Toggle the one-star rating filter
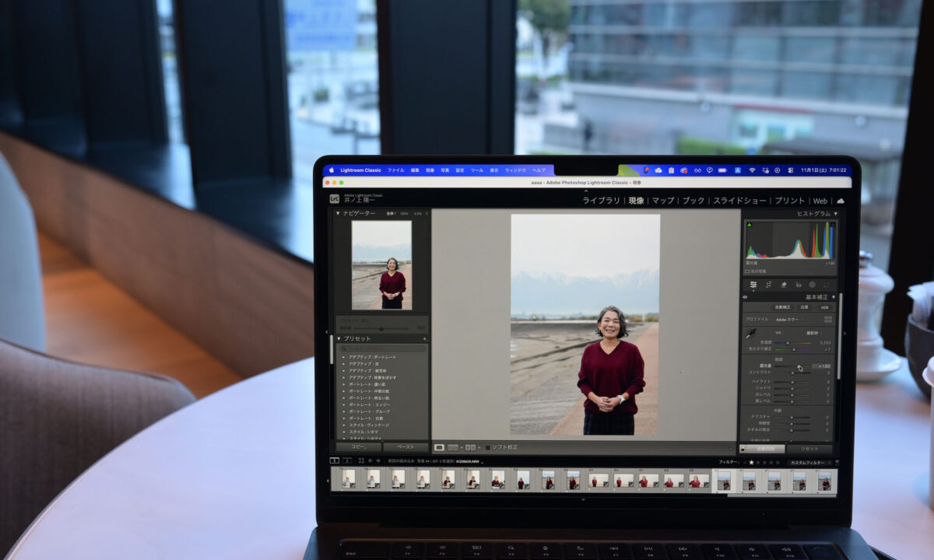 (751, 463)
